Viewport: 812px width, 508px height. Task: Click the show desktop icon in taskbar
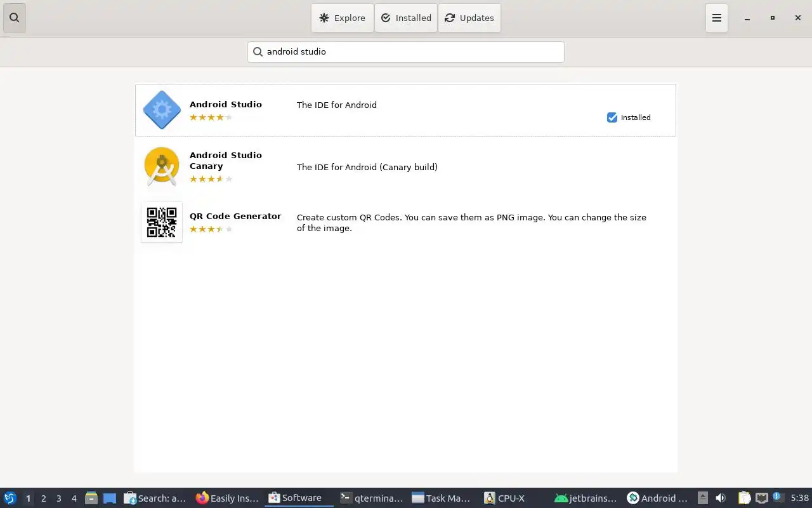pyautogui.click(x=110, y=498)
